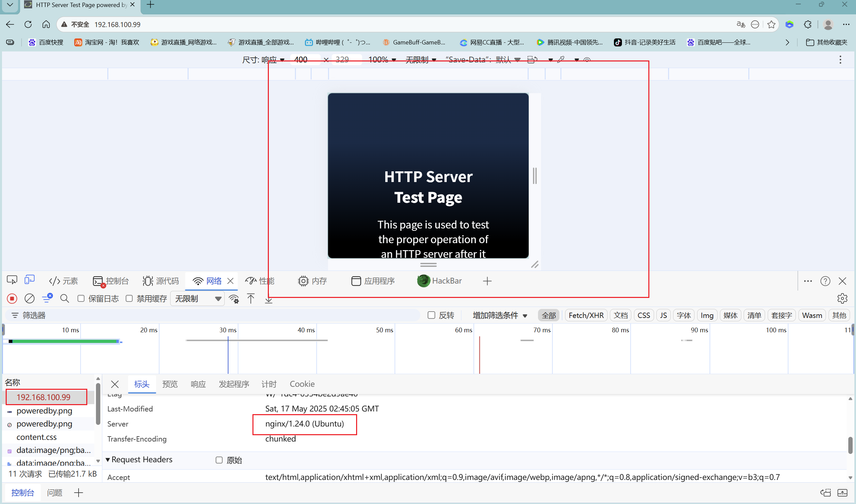Clear the network log
This screenshot has width=856, height=504.
29,299
